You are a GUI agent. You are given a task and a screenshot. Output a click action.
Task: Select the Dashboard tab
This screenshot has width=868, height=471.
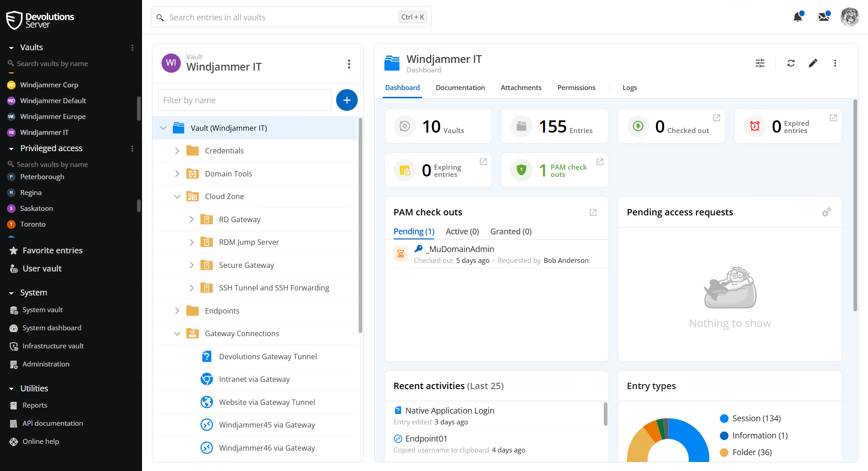pos(402,88)
